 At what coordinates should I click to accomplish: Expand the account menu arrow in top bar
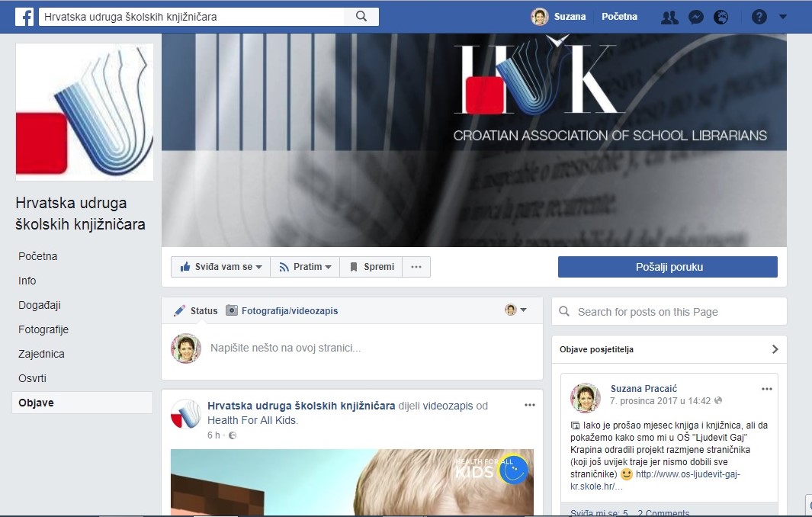click(x=783, y=17)
